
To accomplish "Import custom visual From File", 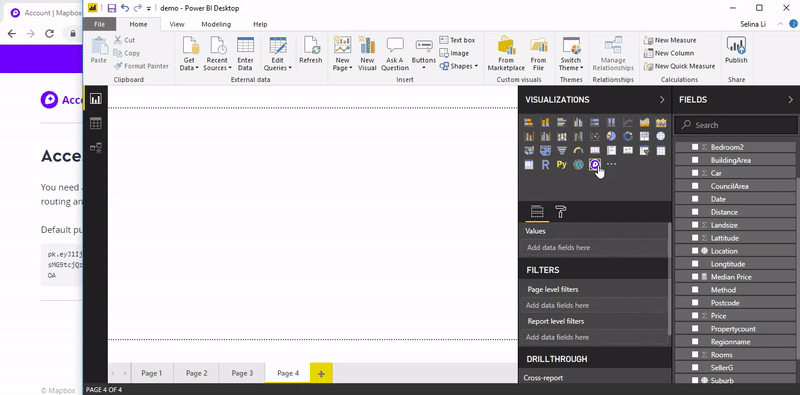I will tap(538, 54).
